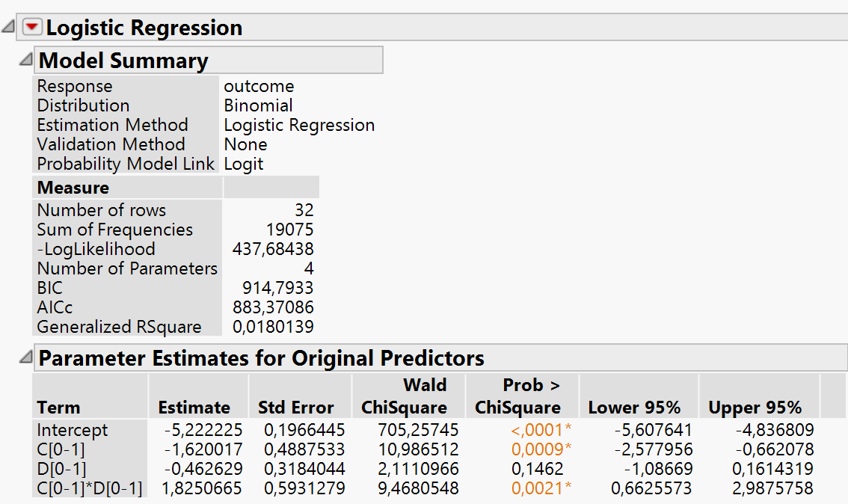848x504 pixels.
Task: Select the estimate 1,8250665
Action: tap(202, 488)
